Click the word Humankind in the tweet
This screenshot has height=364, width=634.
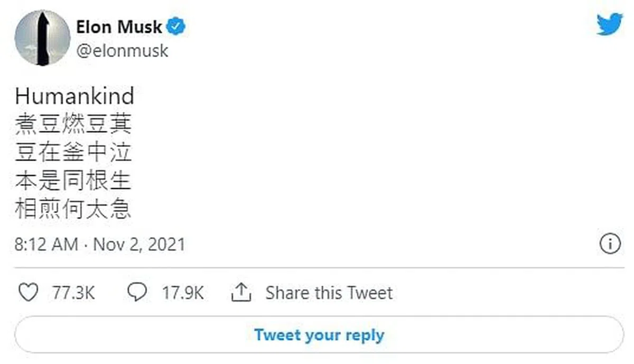[74, 97]
